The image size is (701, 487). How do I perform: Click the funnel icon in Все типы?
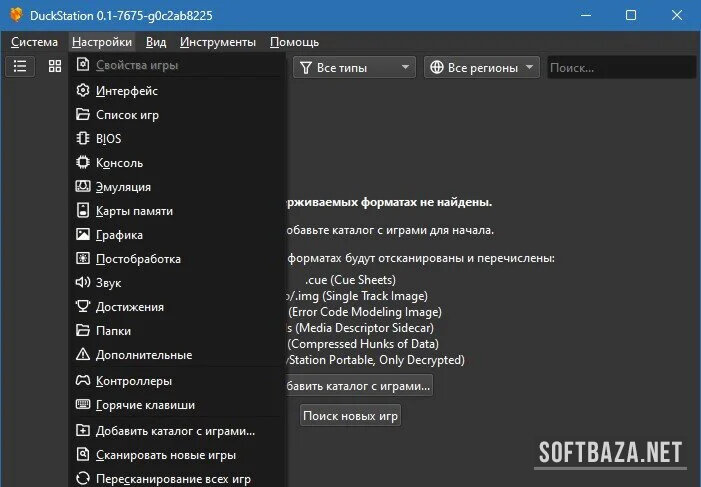click(306, 68)
